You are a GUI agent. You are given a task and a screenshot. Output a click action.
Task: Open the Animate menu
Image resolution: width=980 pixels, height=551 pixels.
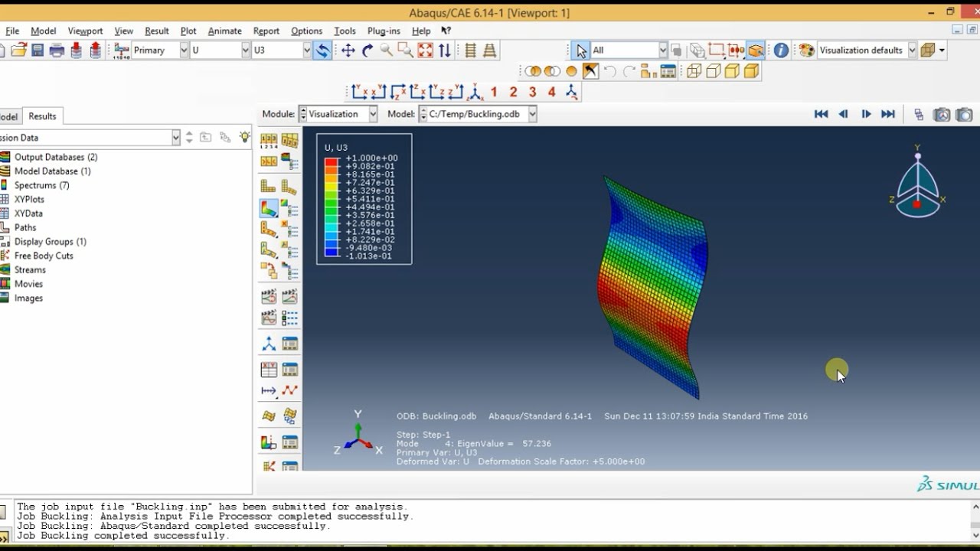pos(224,31)
